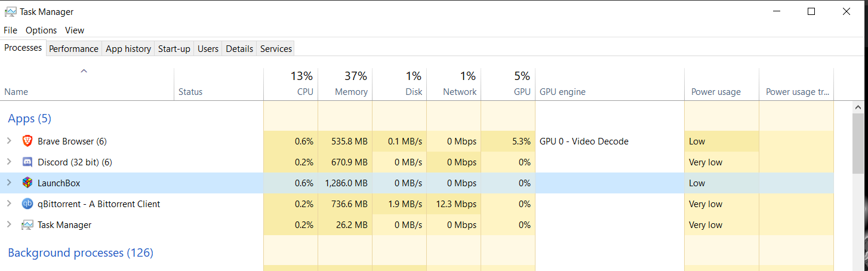This screenshot has width=868, height=271.
Task: Open the Options menu
Action: pyautogui.click(x=41, y=30)
